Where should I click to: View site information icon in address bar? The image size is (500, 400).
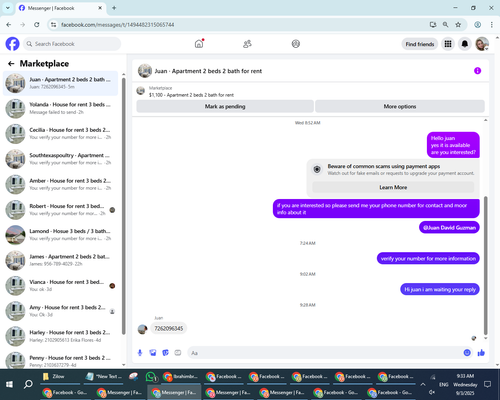pos(54,25)
